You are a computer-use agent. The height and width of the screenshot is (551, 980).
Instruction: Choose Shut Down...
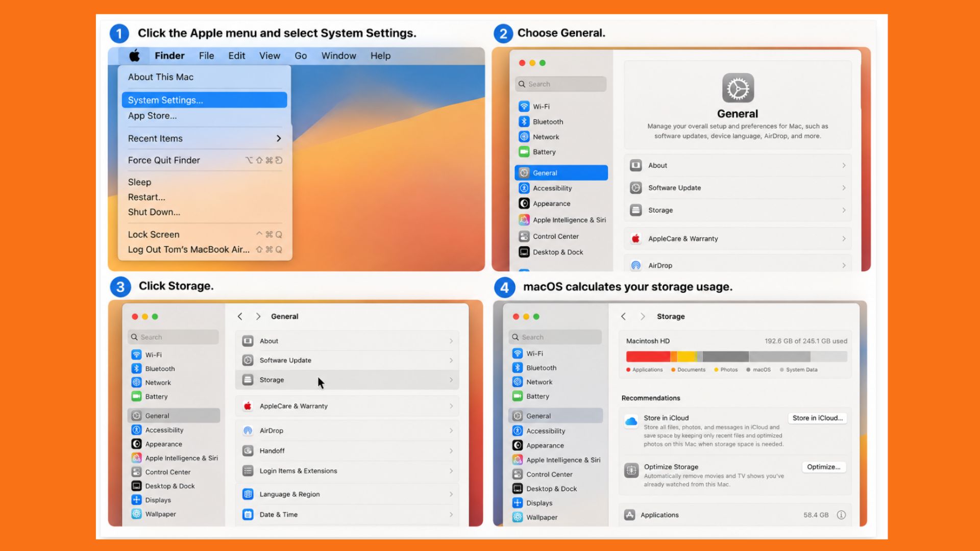[154, 212]
